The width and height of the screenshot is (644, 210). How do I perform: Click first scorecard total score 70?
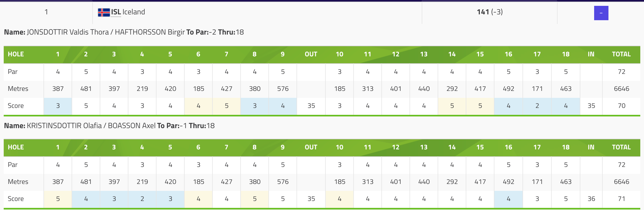(x=621, y=106)
